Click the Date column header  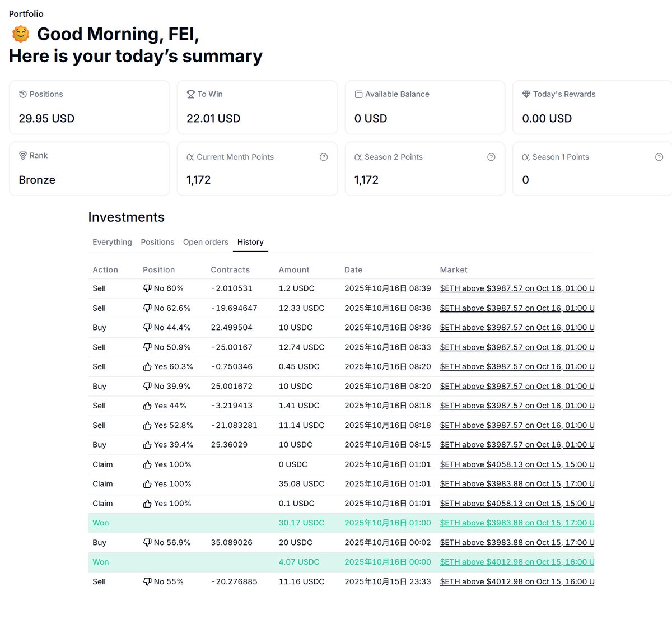353,270
